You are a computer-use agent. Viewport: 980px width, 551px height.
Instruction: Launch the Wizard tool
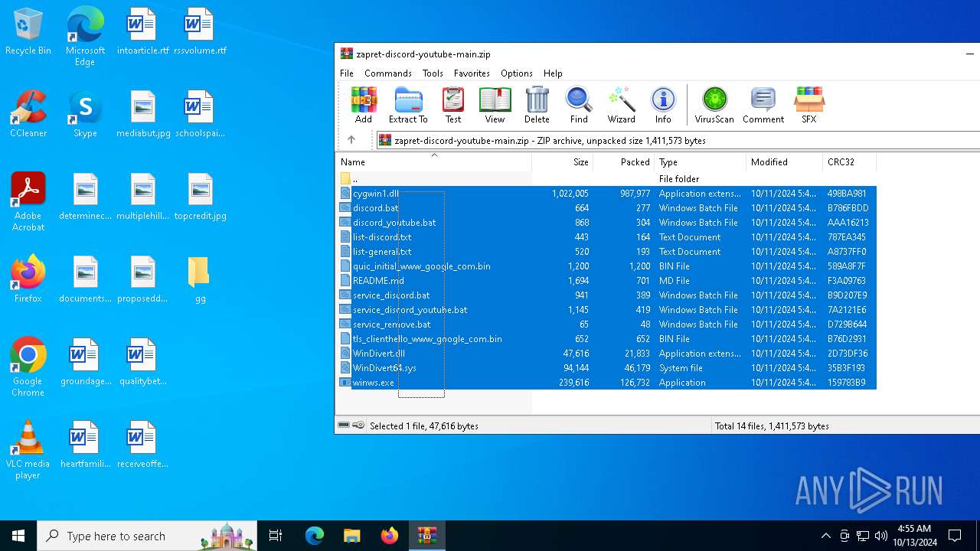[x=622, y=105]
